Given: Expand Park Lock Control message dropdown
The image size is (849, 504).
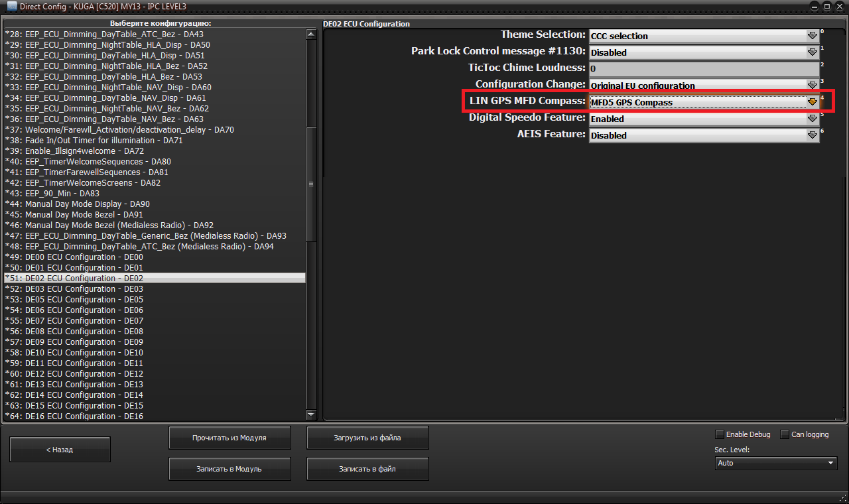Looking at the screenshot, I should pyautogui.click(x=812, y=52).
